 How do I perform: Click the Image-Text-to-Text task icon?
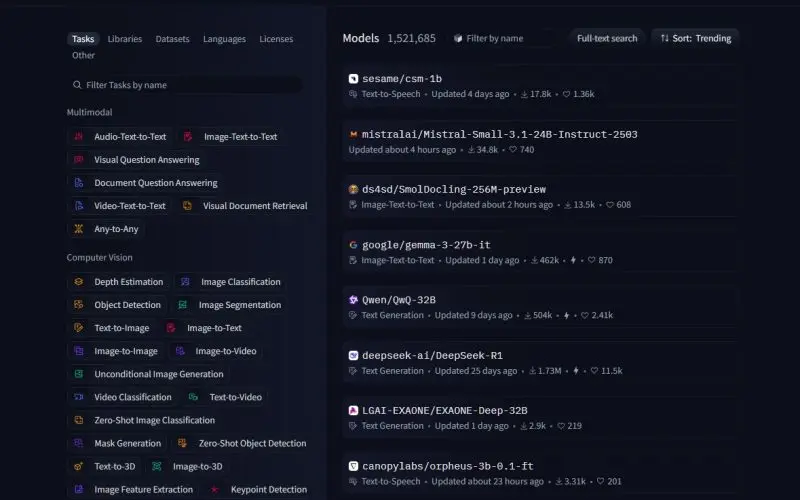coord(188,136)
